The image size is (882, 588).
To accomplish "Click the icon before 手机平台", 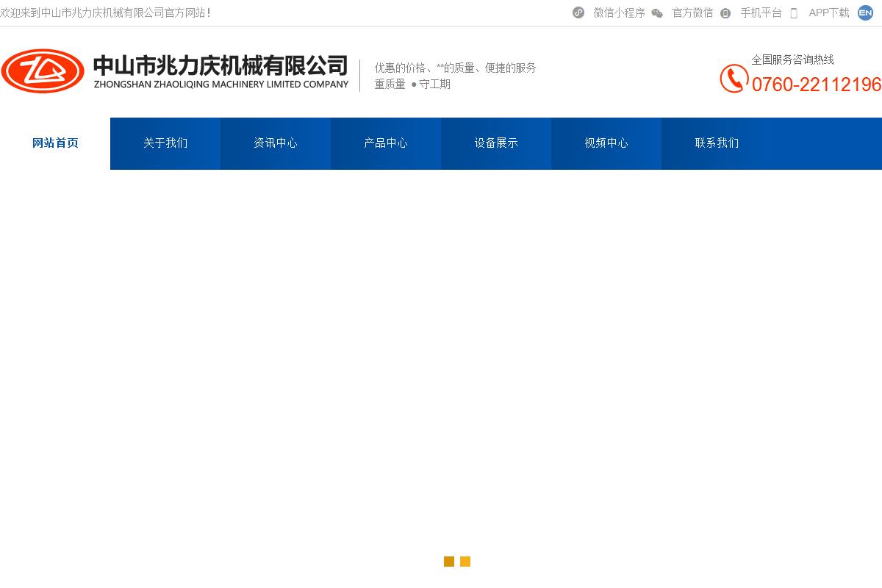I will click(x=725, y=13).
